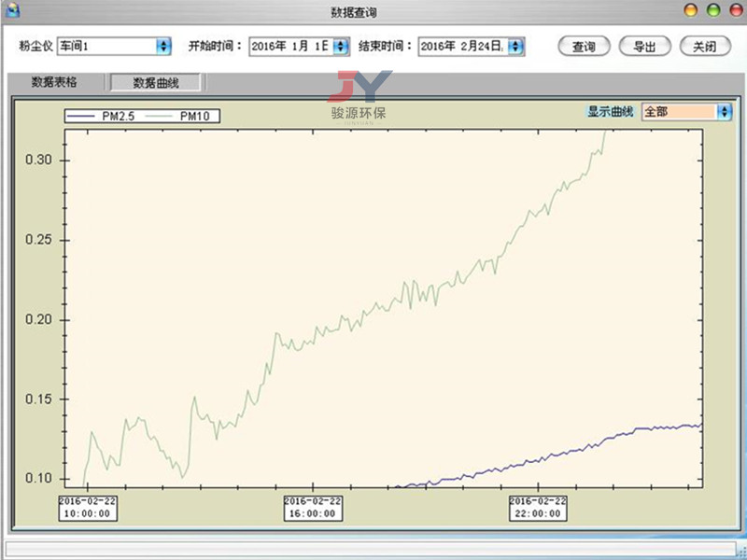Image resolution: width=747 pixels, height=560 pixels.
Task: Click the app icon in the title bar
Action: click(x=13, y=10)
